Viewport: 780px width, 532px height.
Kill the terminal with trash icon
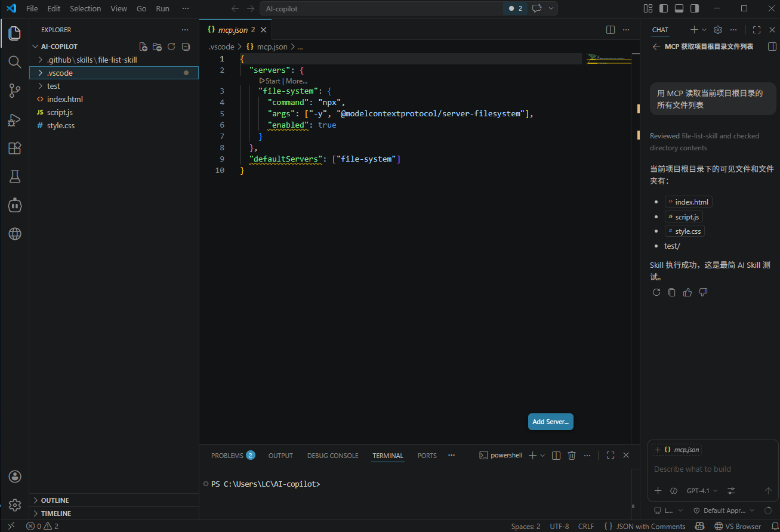point(572,456)
